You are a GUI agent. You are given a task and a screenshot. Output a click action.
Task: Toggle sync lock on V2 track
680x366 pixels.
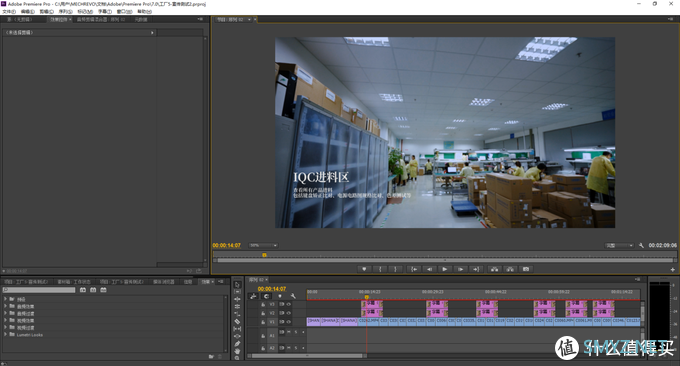tap(282, 313)
